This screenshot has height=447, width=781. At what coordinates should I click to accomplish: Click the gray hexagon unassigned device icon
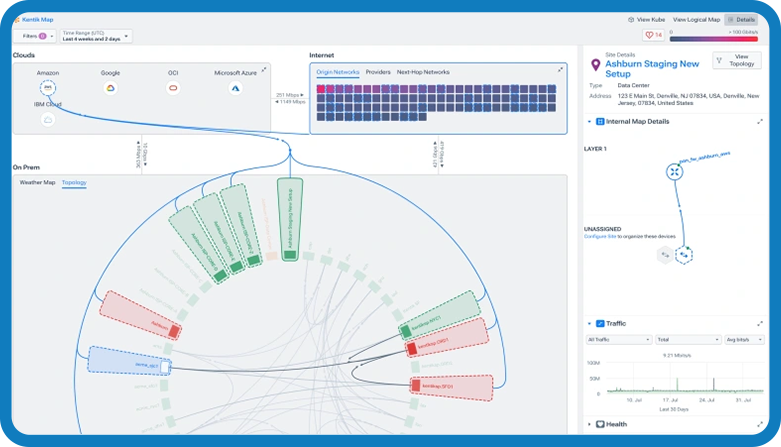pos(664,255)
